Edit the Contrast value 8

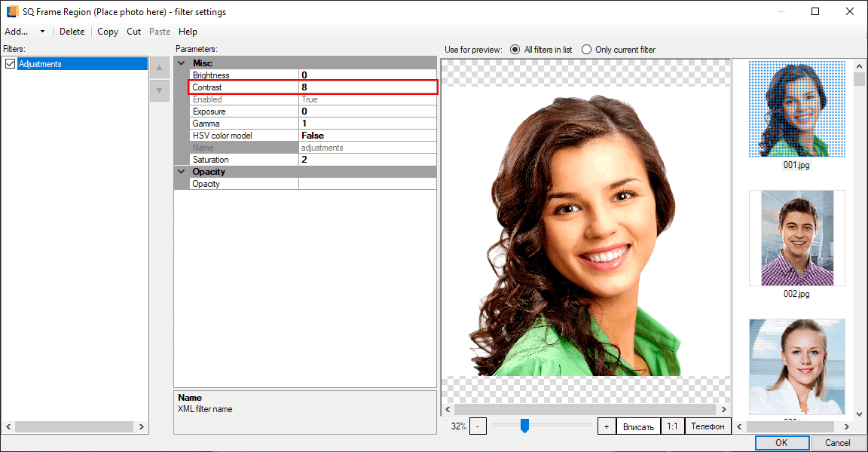(x=368, y=87)
